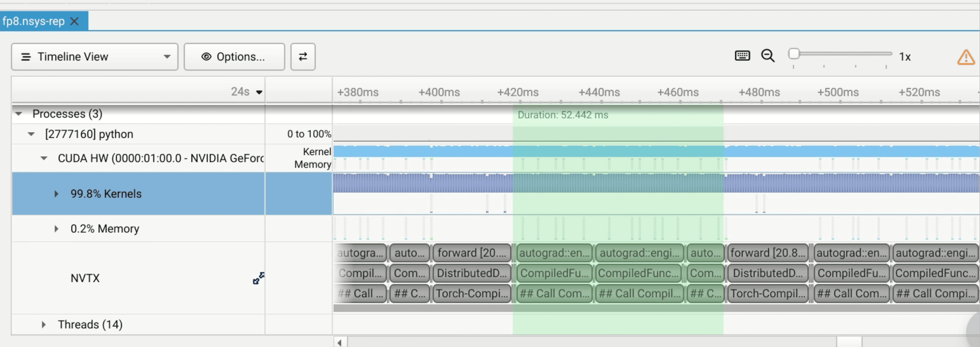The image size is (980, 347).
Task: Select the fp8.nsys-rep tab
Action: [x=34, y=21]
